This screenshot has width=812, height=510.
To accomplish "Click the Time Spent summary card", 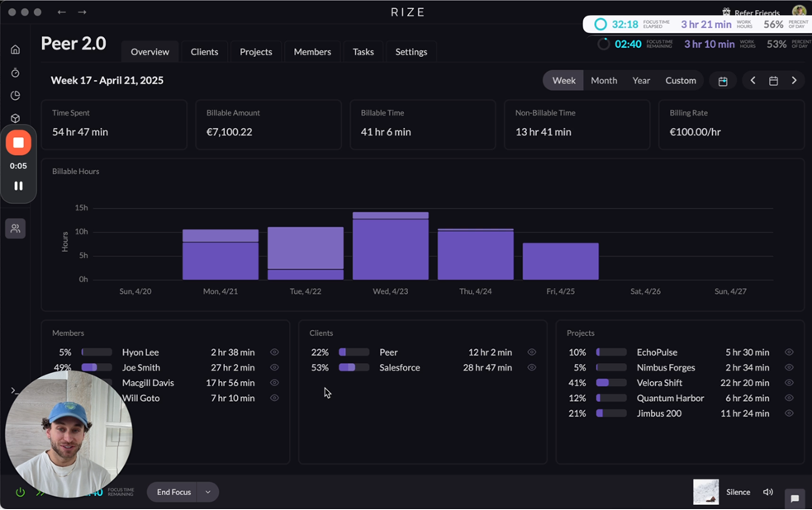I will click(x=114, y=125).
